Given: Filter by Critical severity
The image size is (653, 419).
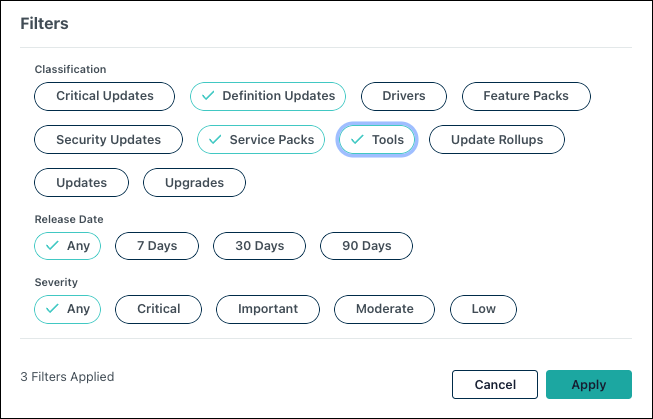Looking at the screenshot, I should click(x=159, y=309).
